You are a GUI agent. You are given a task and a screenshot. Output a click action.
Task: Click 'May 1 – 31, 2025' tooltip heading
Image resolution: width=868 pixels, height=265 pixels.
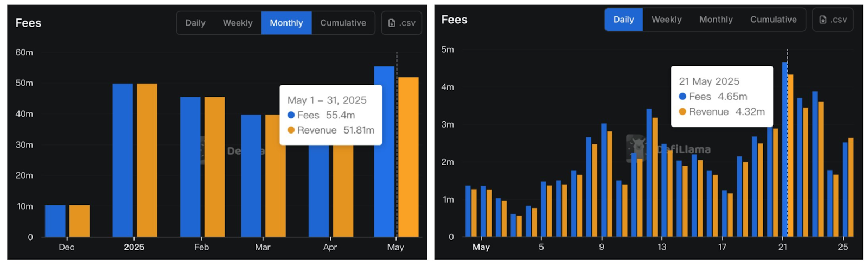(x=327, y=100)
